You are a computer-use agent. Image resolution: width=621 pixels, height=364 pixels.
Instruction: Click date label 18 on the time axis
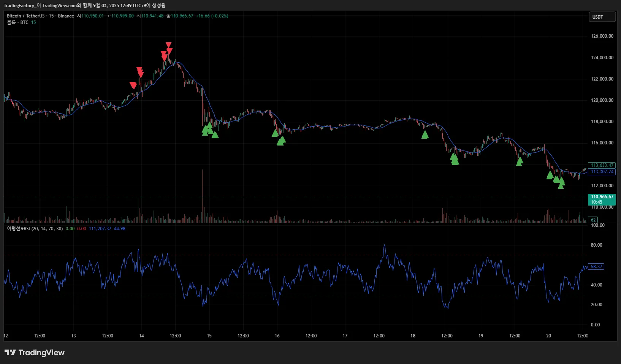[413, 336]
